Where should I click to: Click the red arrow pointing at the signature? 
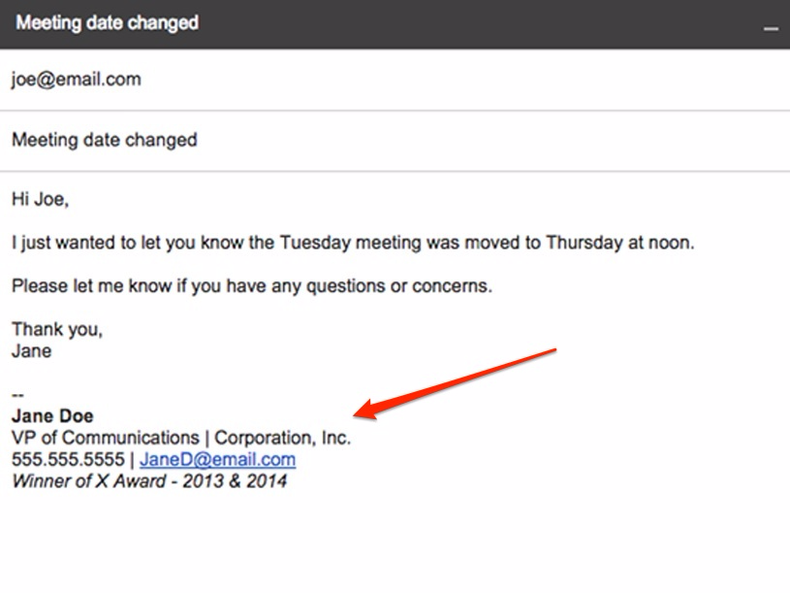tap(456, 380)
